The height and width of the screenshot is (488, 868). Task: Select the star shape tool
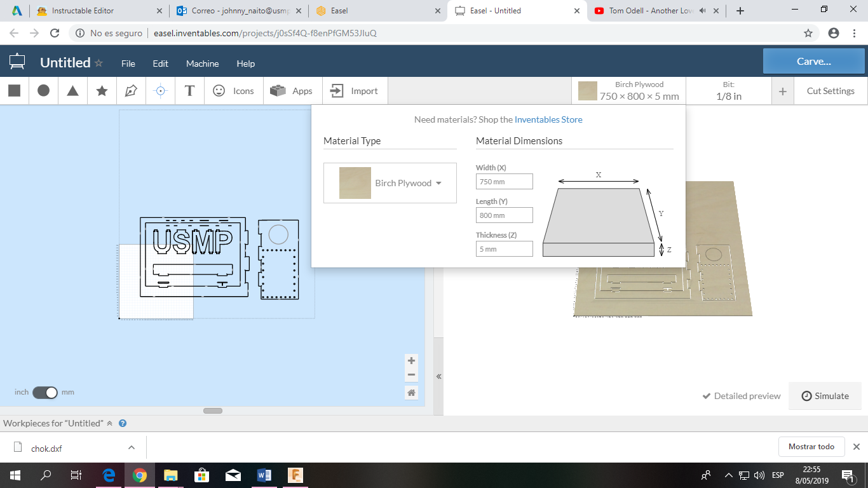tap(102, 91)
